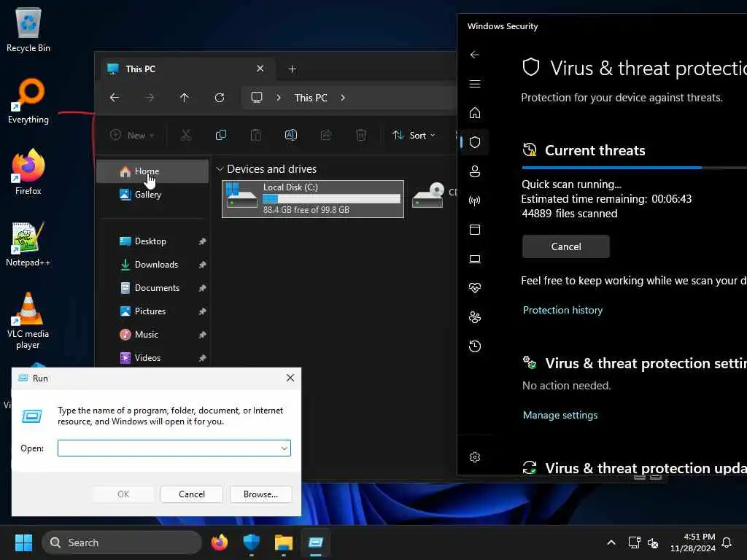This screenshot has height=560, width=747.
Task: Click the Delete trash icon in Explorer
Action: pyautogui.click(x=361, y=135)
